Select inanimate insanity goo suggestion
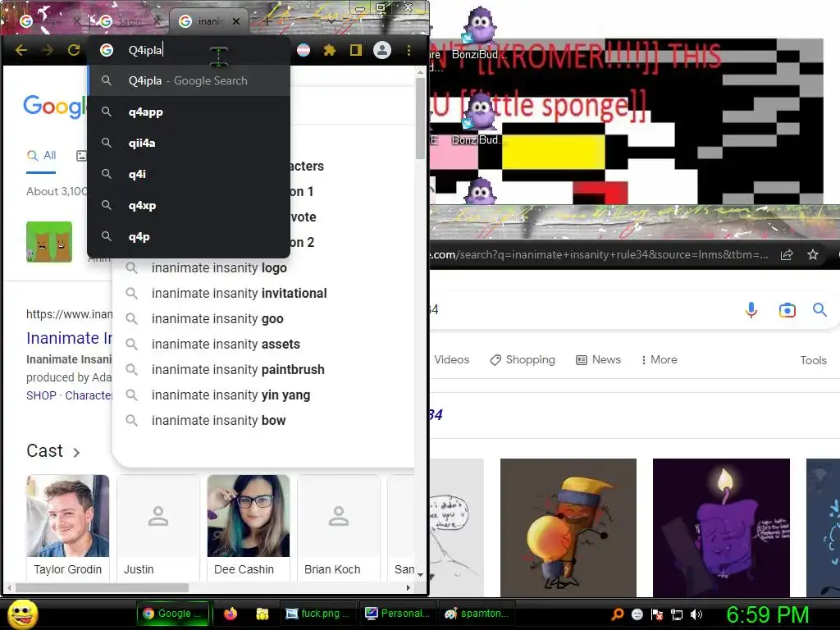The width and height of the screenshot is (840, 630). (x=263, y=319)
